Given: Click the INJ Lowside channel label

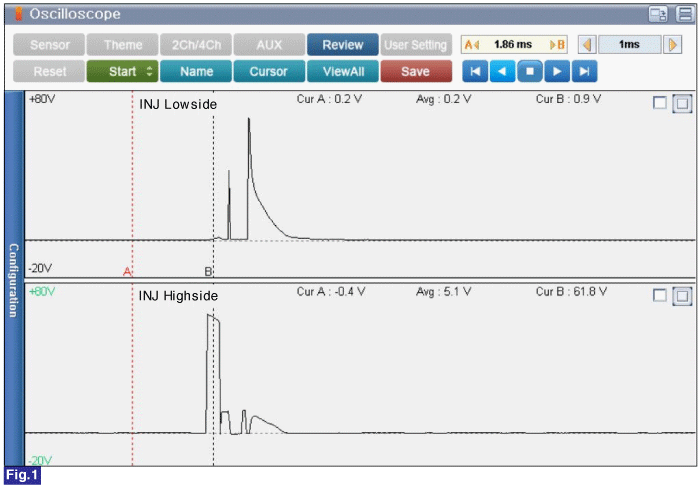Looking at the screenshot, I should 178,104.
